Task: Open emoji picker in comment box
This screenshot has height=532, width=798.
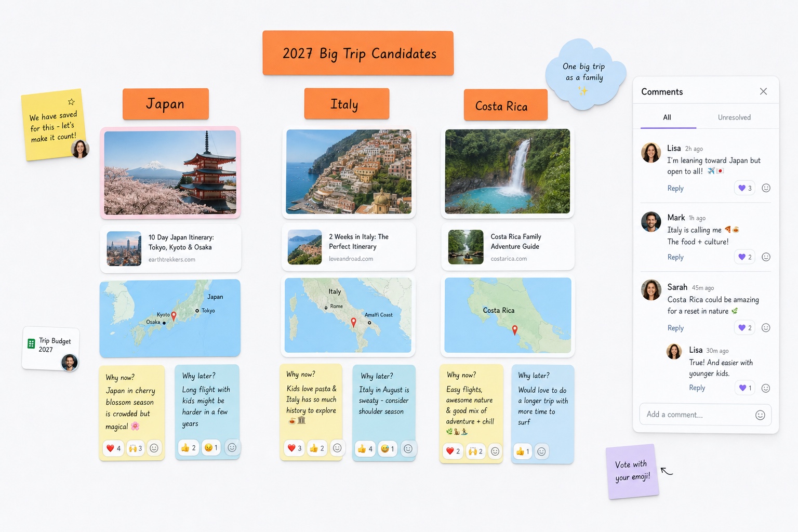Action: click(760, 415)
